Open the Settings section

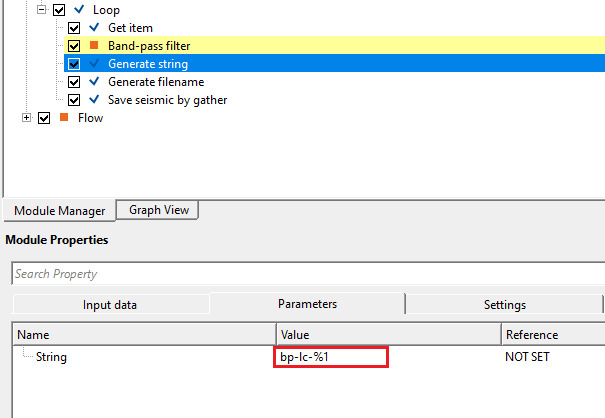pos(504,305)
